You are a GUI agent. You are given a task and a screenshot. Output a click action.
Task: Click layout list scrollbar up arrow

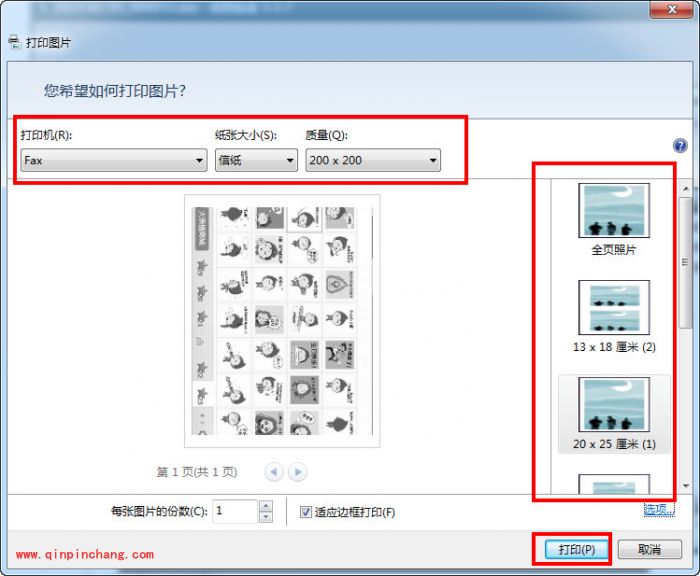(686, 189)
